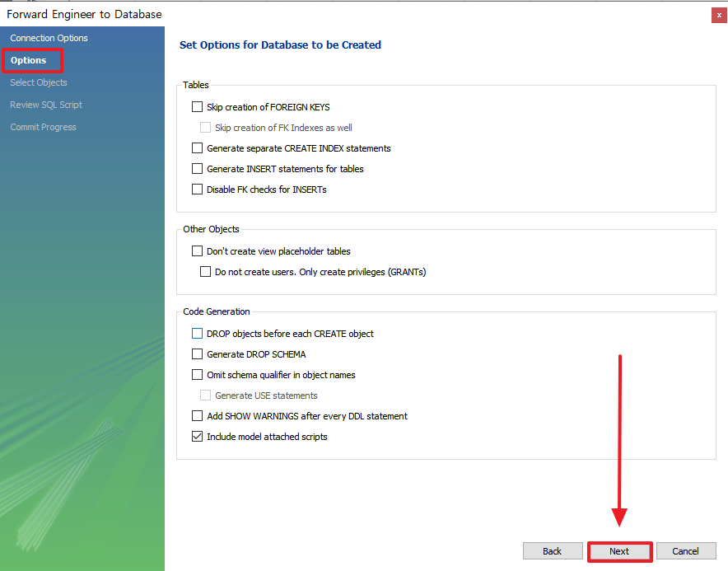This screenshot has width=728, height=571.
Task: Close the Forward Engineer to Database dialog
Action: tap(719, 15)
